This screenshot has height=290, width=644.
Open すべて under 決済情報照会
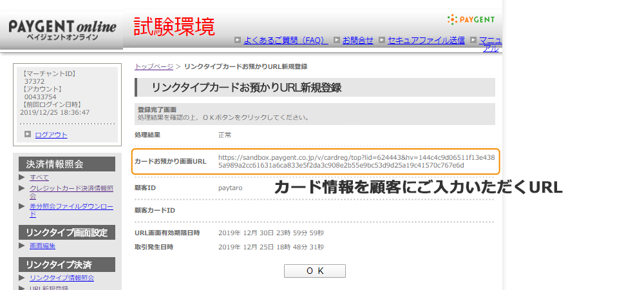[x=39, y=177]
